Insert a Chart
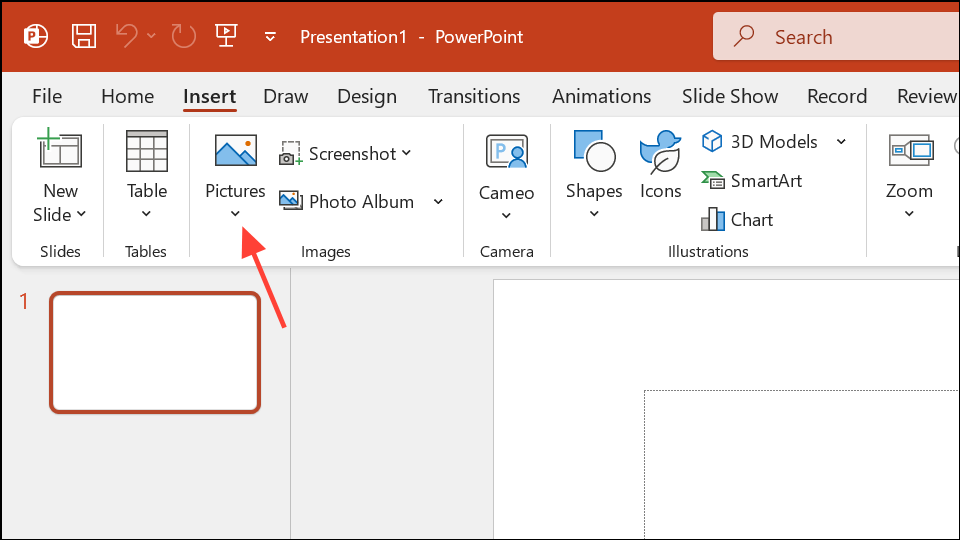This screenshot has width=960, height=540. click(x=737, y=219)
